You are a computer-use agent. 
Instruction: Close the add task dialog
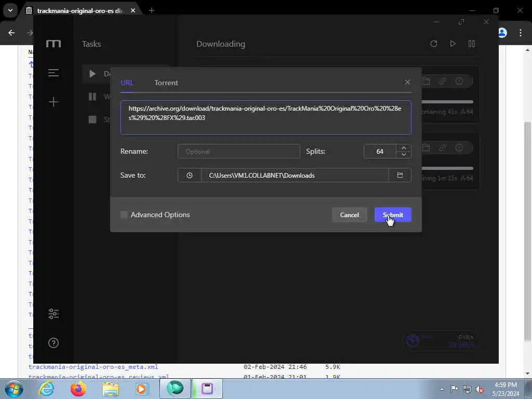click(407, 83)
